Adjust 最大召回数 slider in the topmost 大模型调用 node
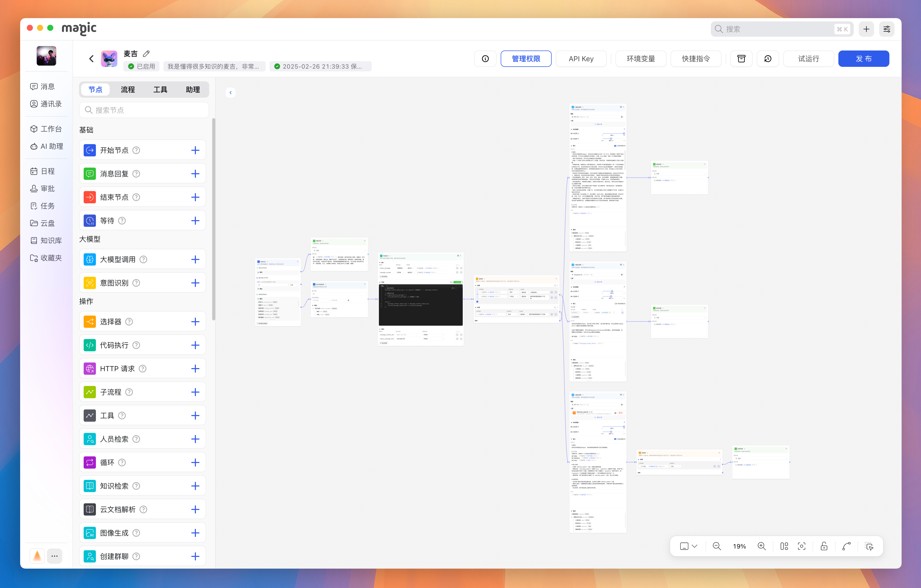This screenshot has width=921, height=588. point(613,133)
